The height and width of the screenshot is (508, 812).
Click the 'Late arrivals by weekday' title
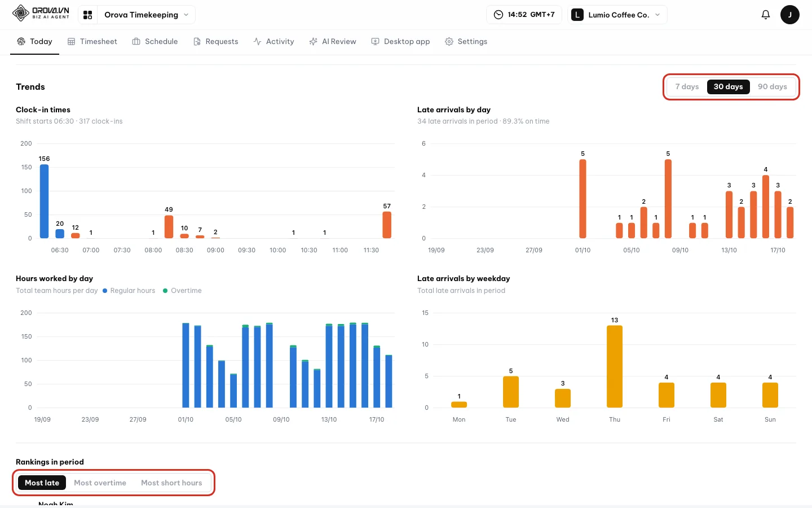[464, 279]
